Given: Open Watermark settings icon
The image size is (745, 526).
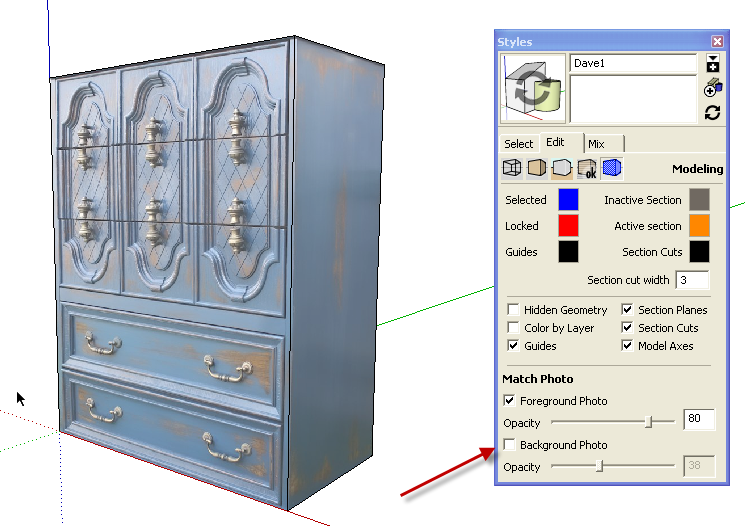Looking at the screenshot, I should point(587,168).
